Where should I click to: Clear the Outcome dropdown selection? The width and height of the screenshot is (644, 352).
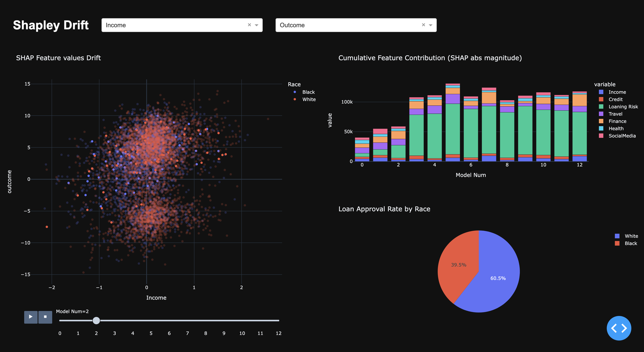pos(423,25)
